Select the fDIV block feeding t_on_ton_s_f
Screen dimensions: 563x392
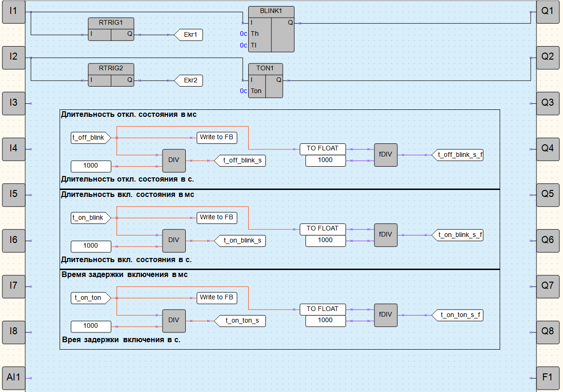[x=386, y=315]
